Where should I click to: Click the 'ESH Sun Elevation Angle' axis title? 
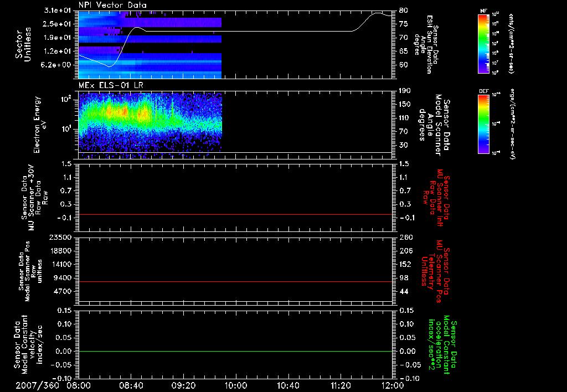[x=426, y=44]
